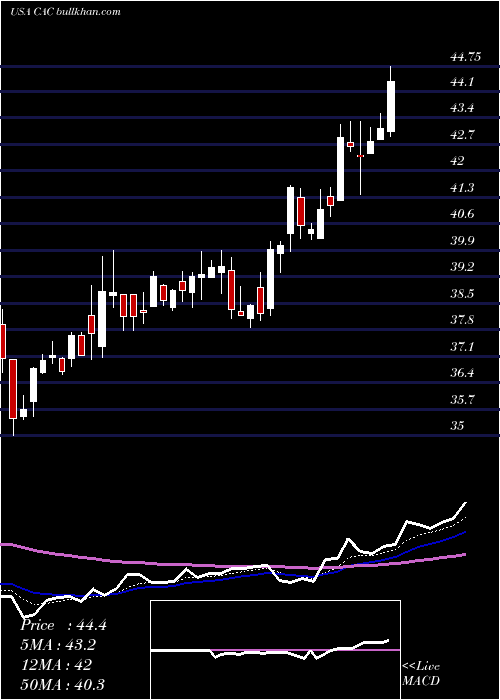Click the latest tall white candlestick near 44.1
Screen dimensions: 500x700
pyautogui.click(x=391, y=106)
